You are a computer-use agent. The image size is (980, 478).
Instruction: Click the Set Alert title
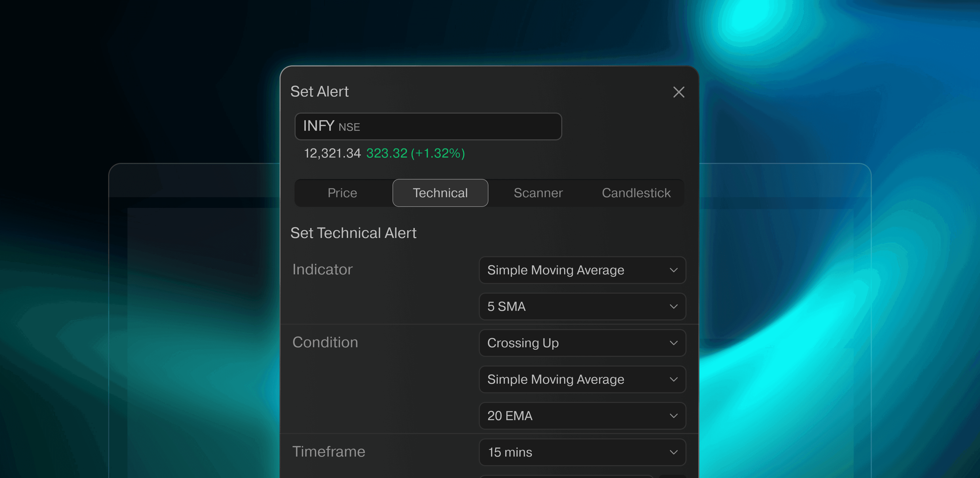point(319,92)
